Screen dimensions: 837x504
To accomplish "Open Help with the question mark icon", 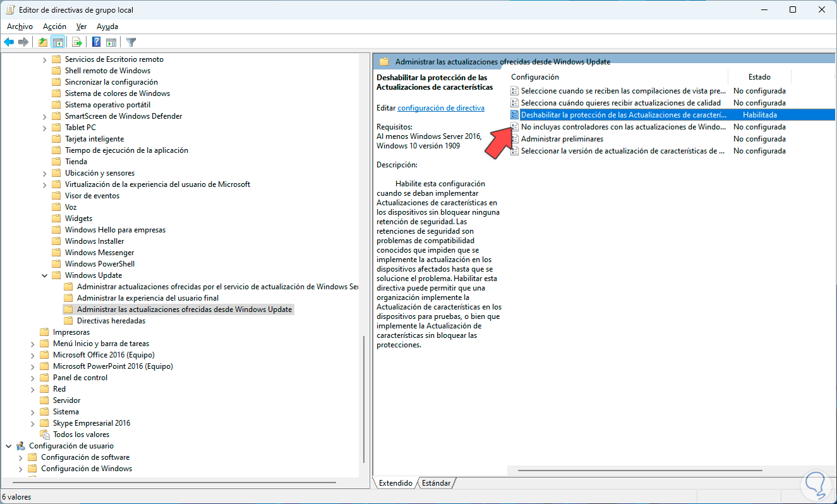I will click(97, 42).
